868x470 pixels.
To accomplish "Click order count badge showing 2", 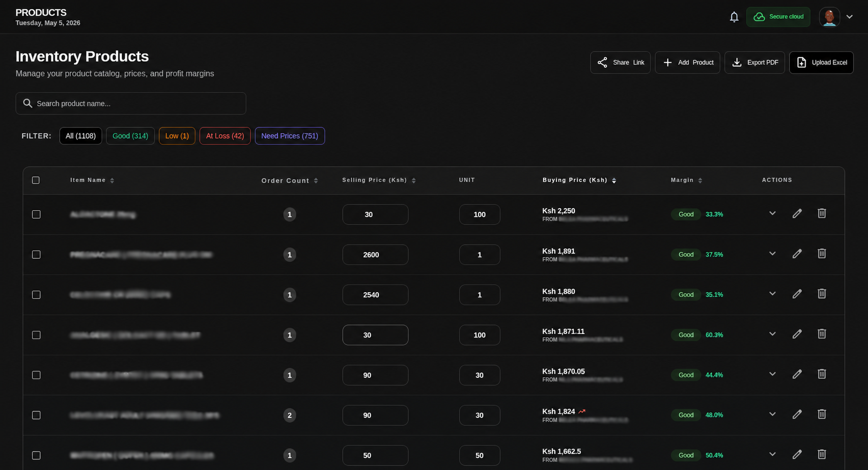I will tap(290, 416).
